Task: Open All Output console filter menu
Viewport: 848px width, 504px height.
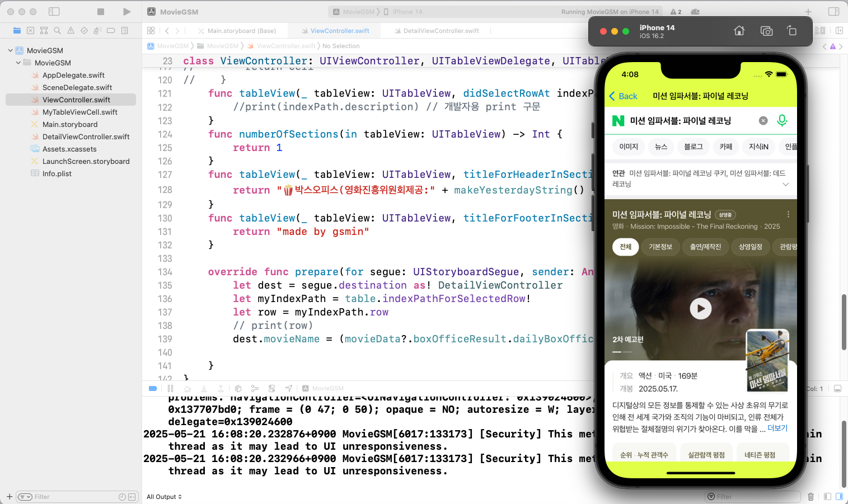Action: pyautogui.click(x=164, y=497)
